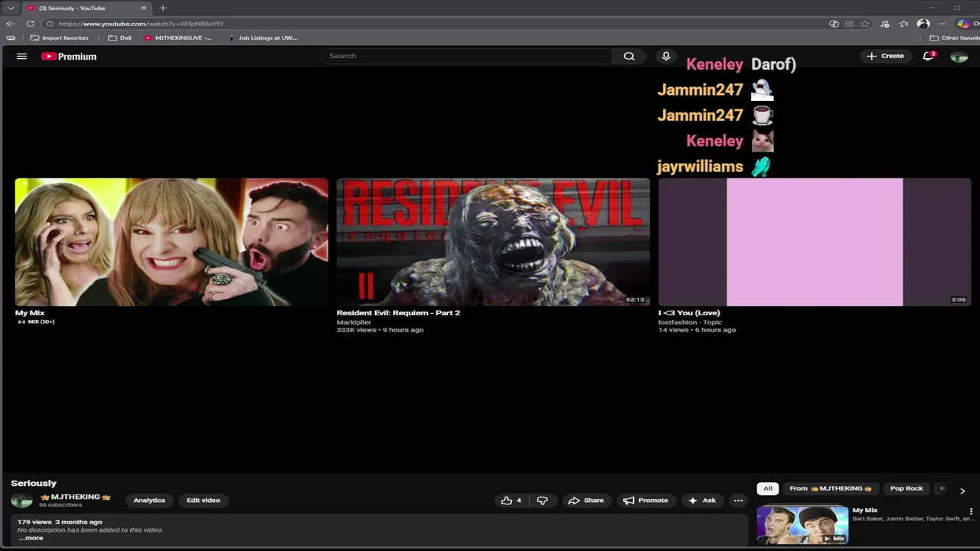Click the browser address bar URL
This screenshot has width=980, height=551.
pyautogui.click(x=141, y=24)
